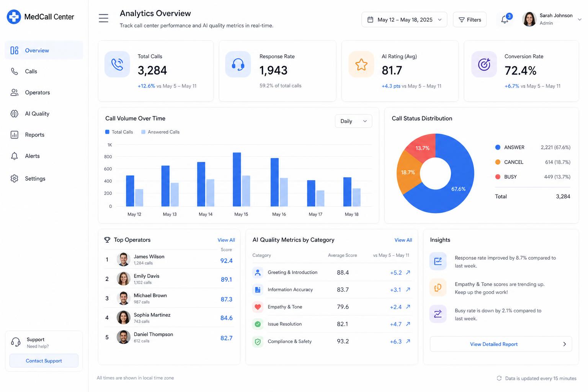The width and height of the screenshot is (588, 392).
Task: Expand the Sarah Johnson profile menu
Action: (x=552, y=19)
